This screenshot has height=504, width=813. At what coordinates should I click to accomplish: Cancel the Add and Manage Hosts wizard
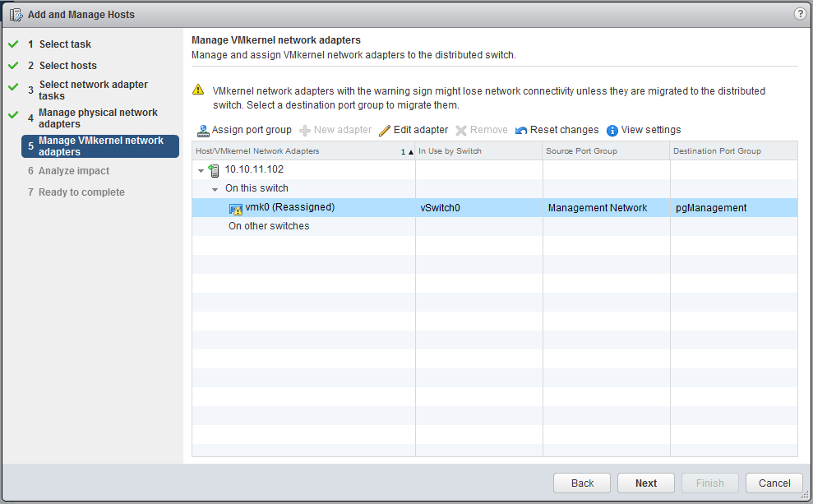click(x=774, y=483)
